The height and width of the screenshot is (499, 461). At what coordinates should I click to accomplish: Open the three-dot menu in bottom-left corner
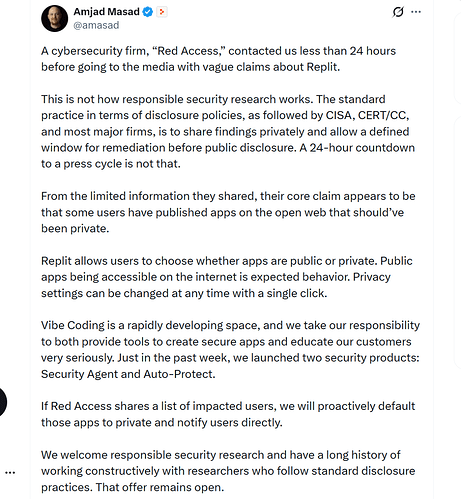coord(10,473)
